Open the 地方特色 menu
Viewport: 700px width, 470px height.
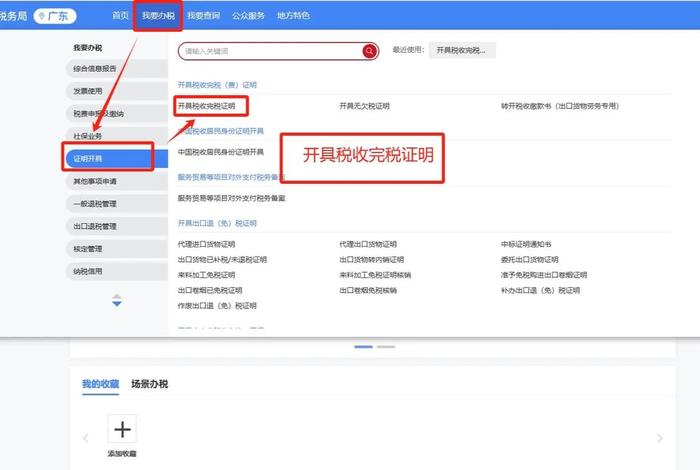293,15
